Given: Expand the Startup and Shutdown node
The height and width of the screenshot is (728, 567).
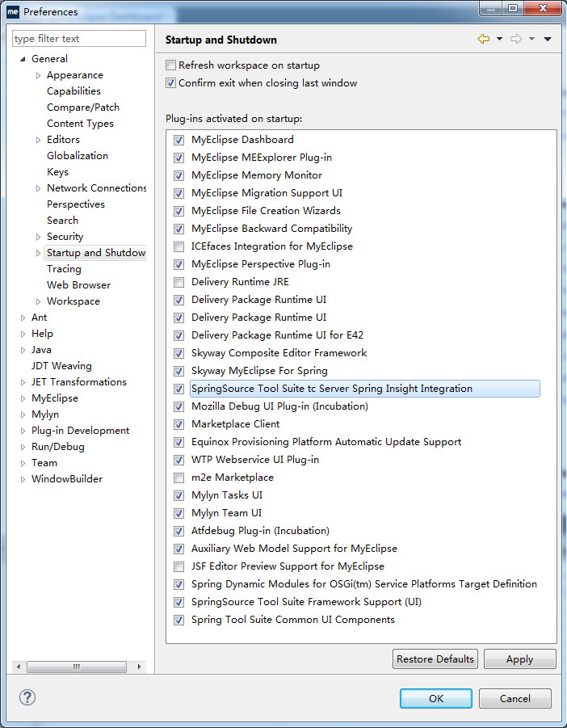Looking at the screenshot, I should 38,253.
